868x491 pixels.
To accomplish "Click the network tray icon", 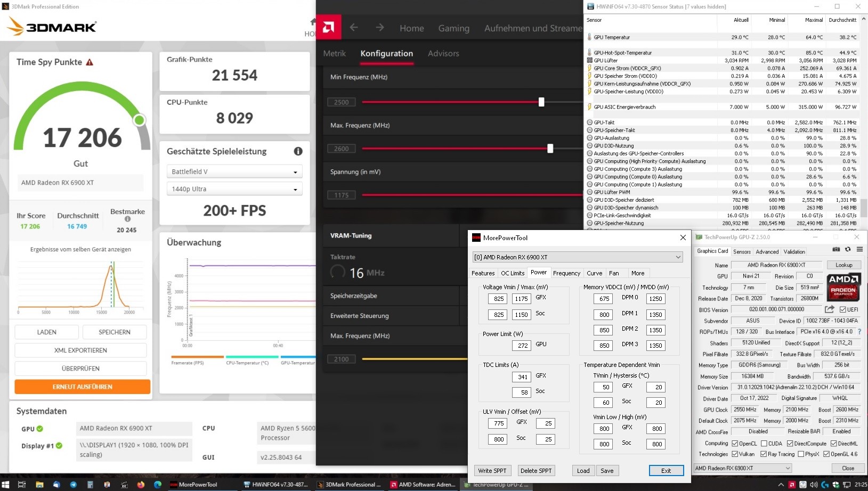I will point(846,485).
